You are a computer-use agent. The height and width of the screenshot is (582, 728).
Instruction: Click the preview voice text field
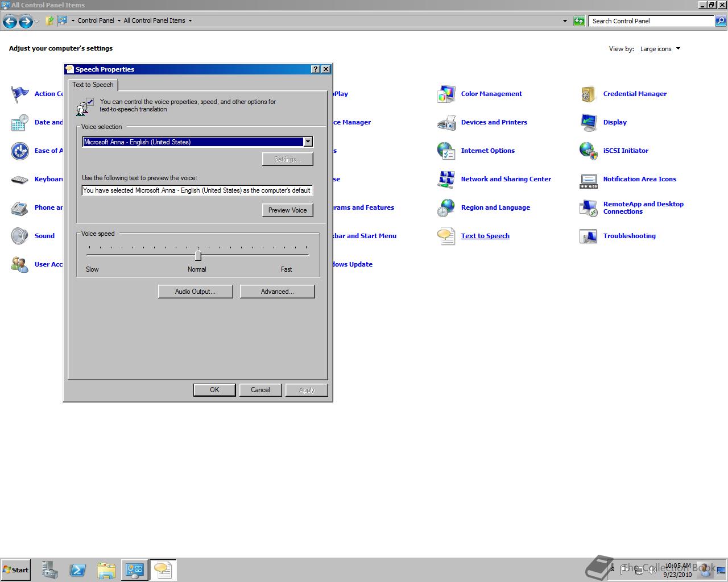197,190
